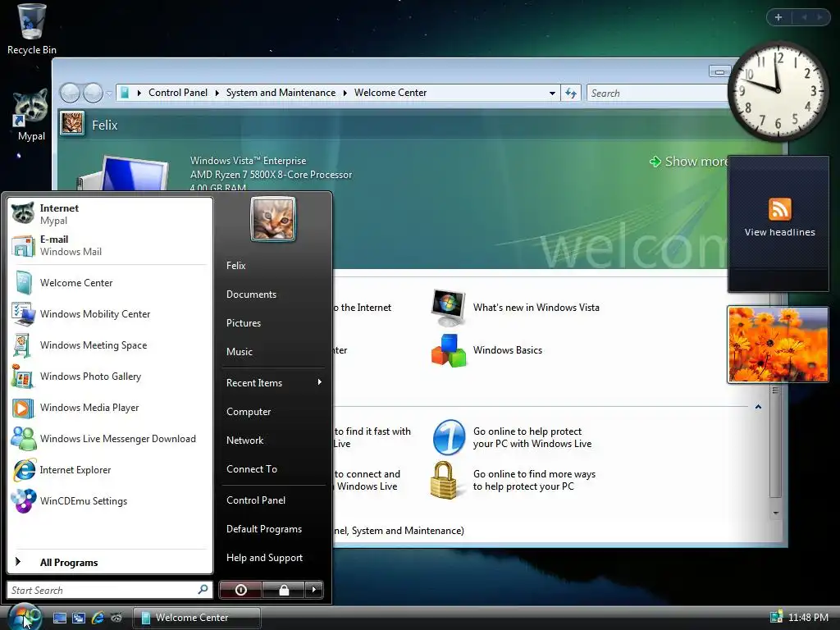Open Windows Meeting Space
840x630 pixels.
(x=110, y=345)
